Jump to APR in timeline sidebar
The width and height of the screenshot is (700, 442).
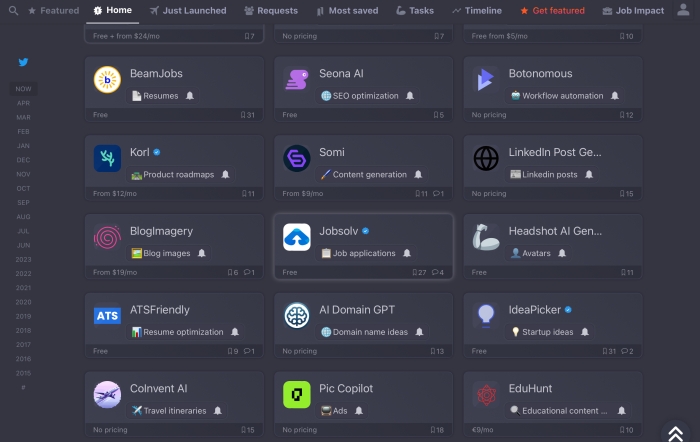[23, 103]
